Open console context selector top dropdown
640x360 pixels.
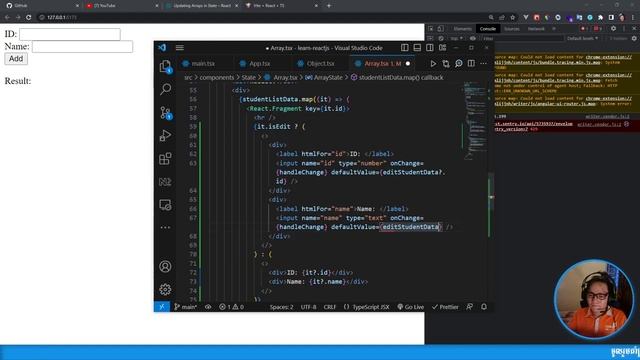(x=457, y=38)
